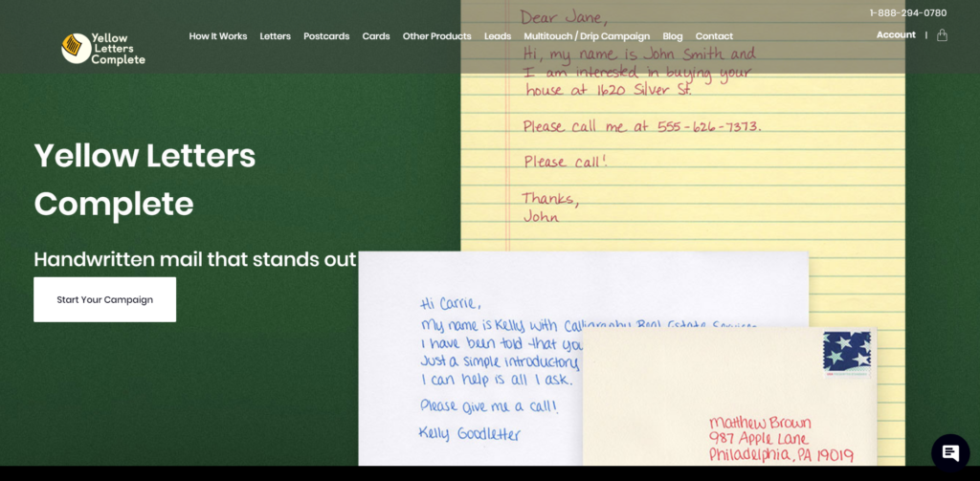Visit the Blog link

point(673,36)
